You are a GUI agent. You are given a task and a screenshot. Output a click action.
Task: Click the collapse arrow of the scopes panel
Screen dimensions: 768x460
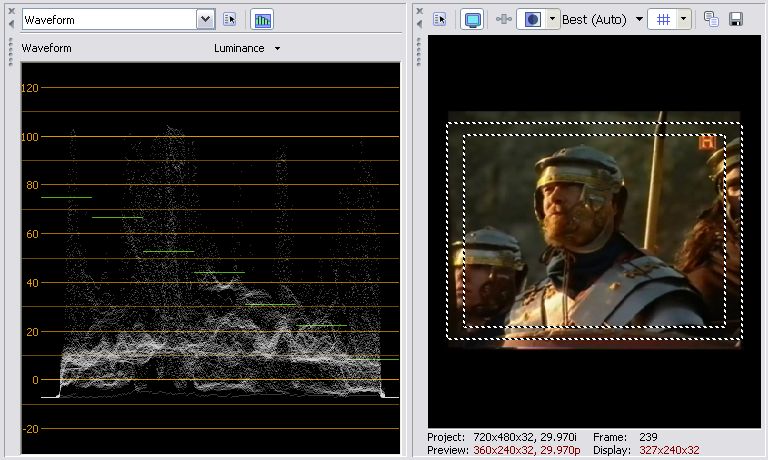(x=11, y=24)
